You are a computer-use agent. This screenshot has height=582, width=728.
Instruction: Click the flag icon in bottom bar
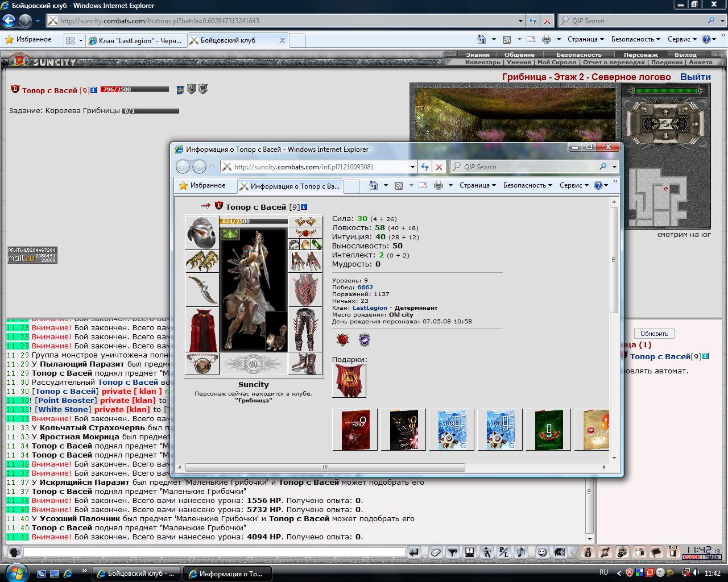(656, 552)
